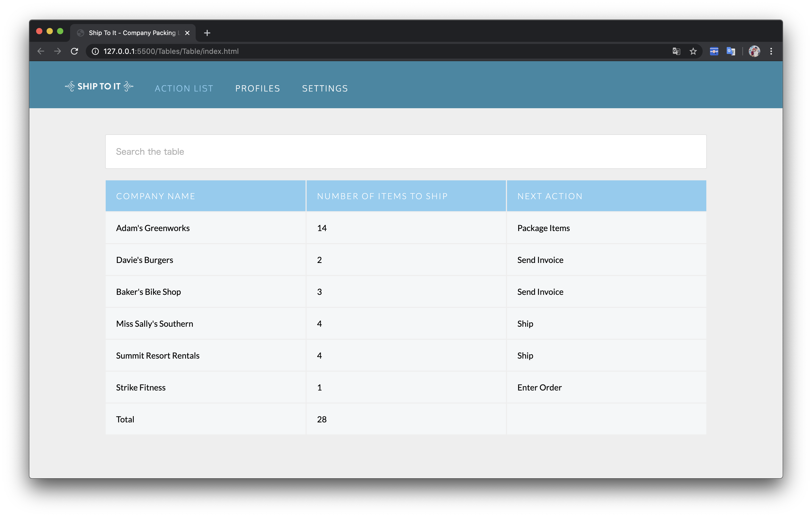Click the Google Translate extension icon
The height and width of the screenshot is (517, 812).
[731, 51]
